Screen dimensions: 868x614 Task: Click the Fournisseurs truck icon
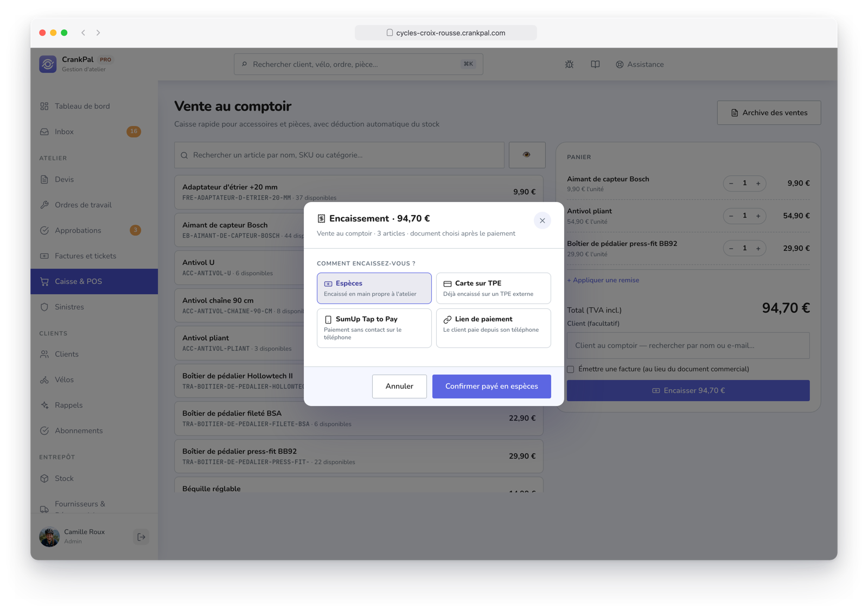pyautogui.click(x=44, y=509)
